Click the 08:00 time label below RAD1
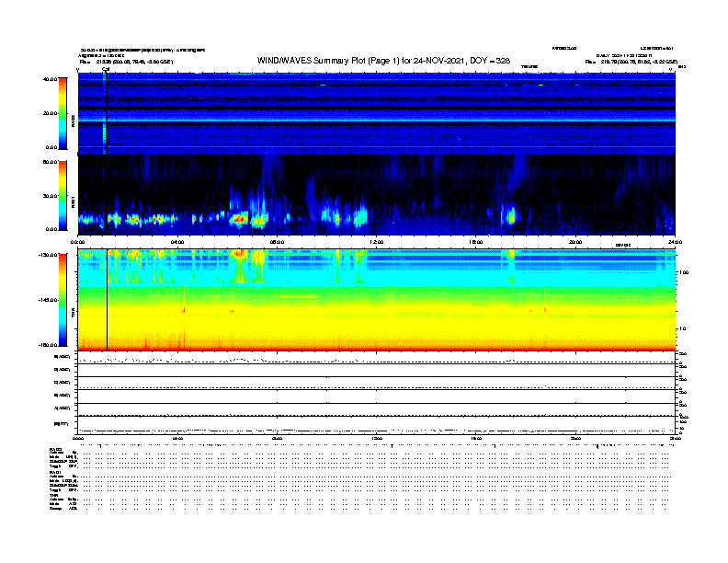This screenshot has width=728, height=563. click(277, 242)
